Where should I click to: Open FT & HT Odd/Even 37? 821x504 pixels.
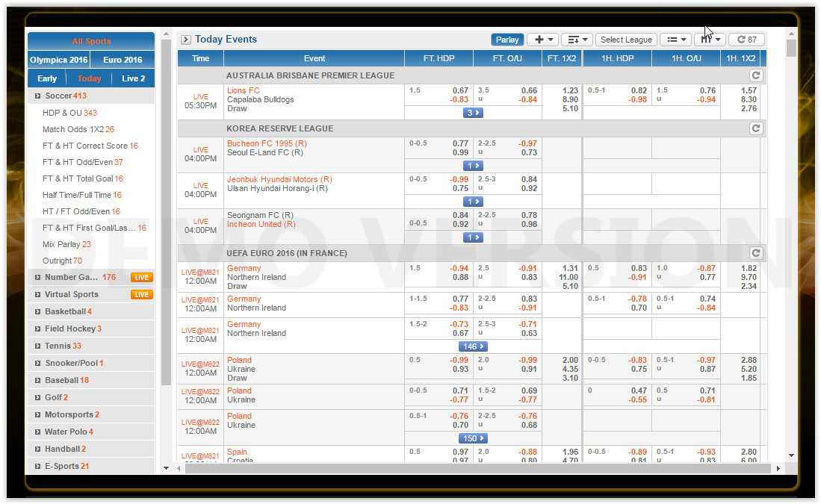point(83,162)
